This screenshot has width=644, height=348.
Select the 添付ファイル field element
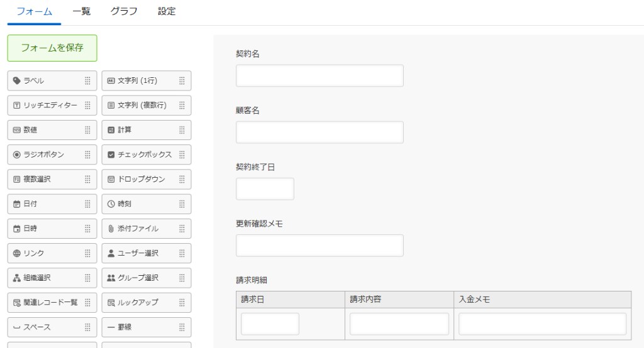(x=147, y=229)
